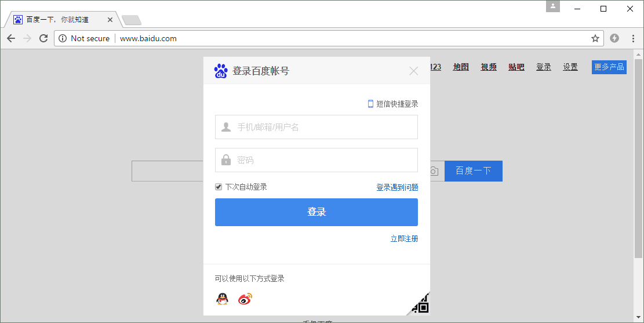Viewport: 644px width, 323px height.
Task: Click the forward navigation arrow
Action: click(27, 38)
